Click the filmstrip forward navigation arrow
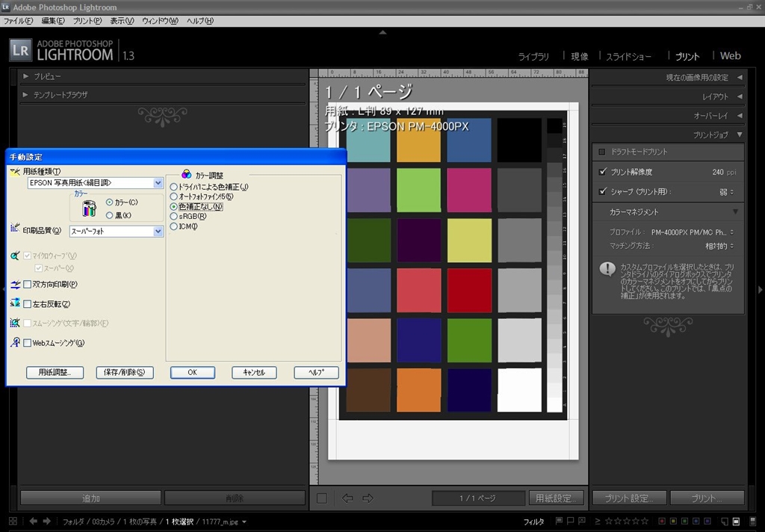 46,521
